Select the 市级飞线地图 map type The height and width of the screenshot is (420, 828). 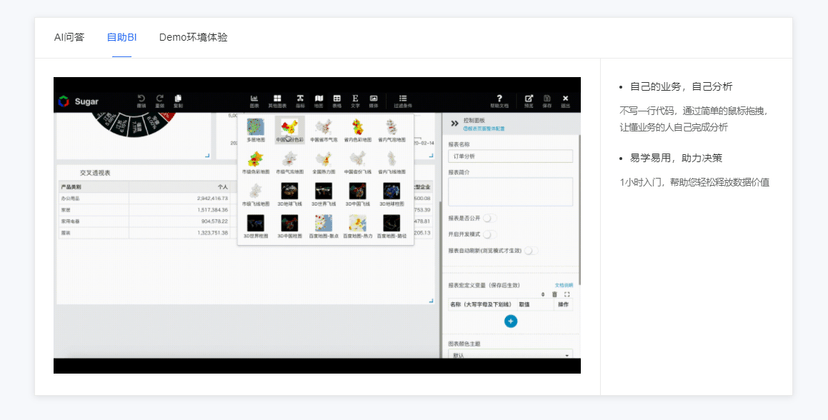[256, 194]
